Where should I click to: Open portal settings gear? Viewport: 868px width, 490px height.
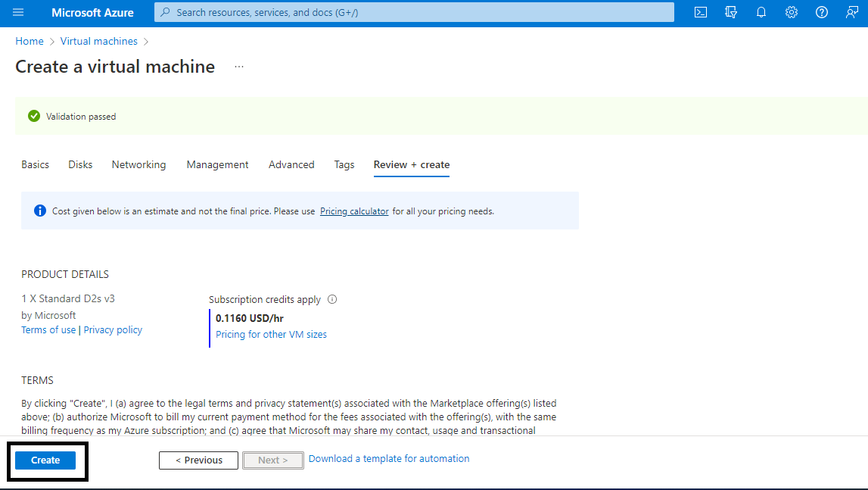(792, 12)
